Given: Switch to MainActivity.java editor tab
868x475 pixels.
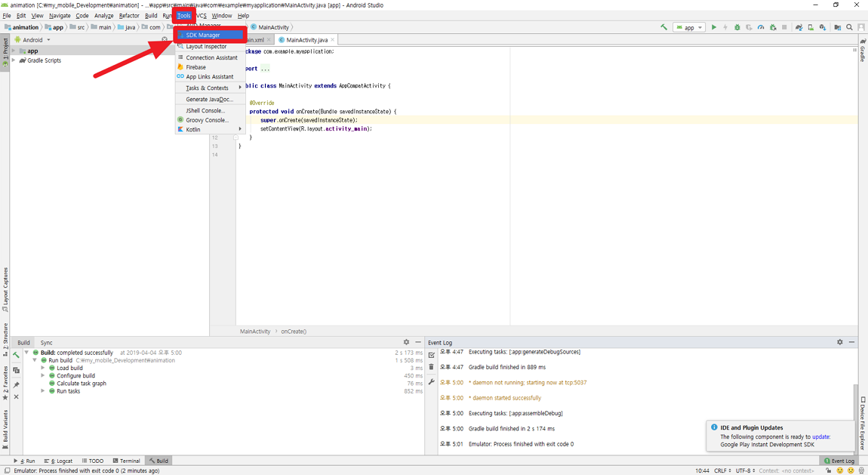Looking at the screenshot, I should point(306,40).
